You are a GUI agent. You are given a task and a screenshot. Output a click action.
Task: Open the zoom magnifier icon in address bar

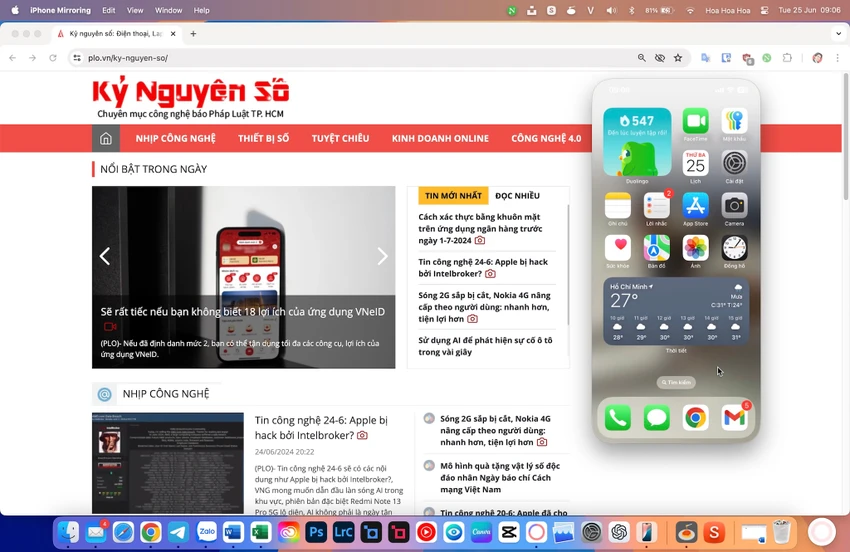point(641,58)
